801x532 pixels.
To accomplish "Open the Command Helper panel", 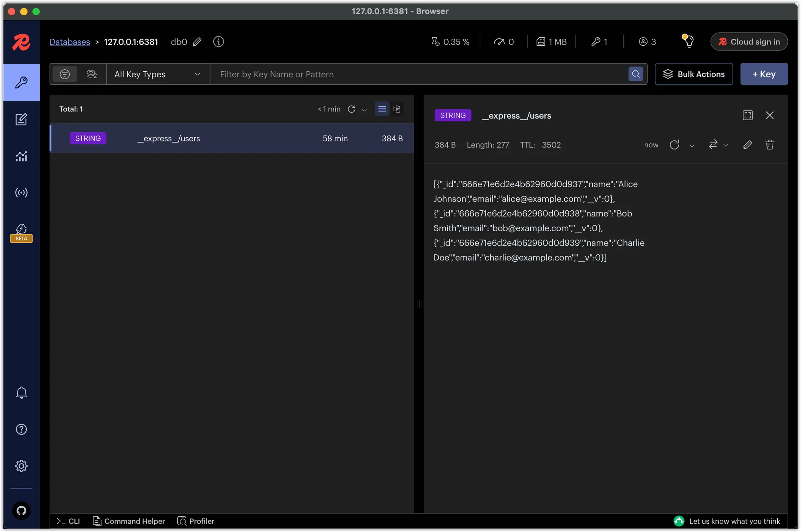I will coord(129,521).
